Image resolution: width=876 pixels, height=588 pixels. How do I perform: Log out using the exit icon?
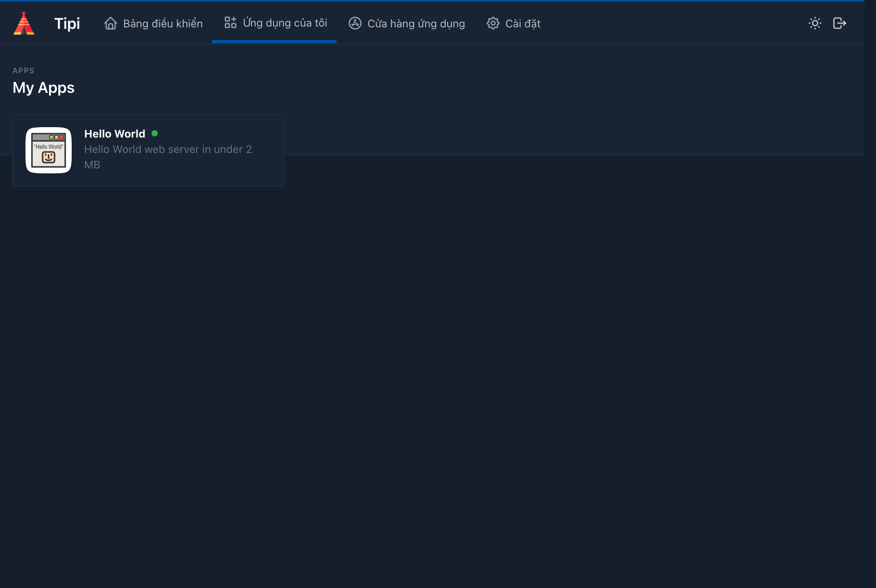click(x=839, y=24)
